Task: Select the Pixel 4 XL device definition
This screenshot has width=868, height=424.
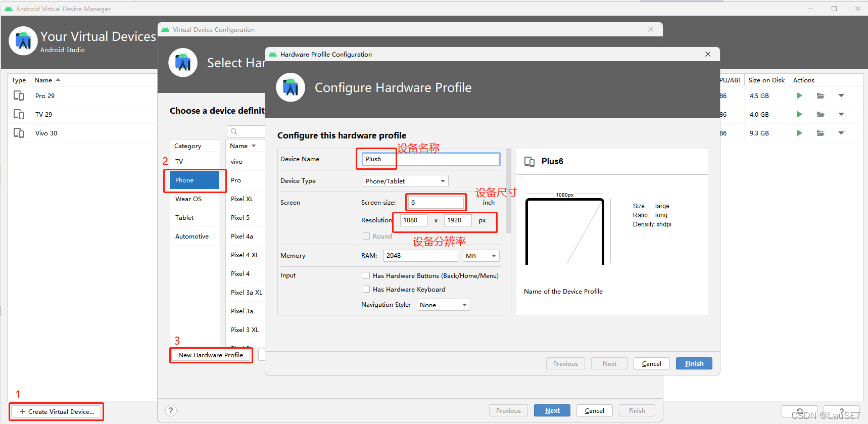Action: (x=246, y=255)
